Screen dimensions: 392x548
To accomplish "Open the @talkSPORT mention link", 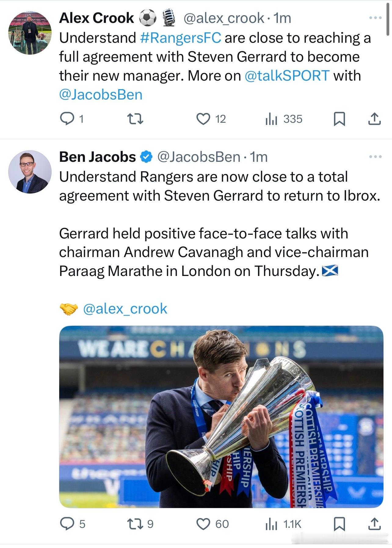I will 287,76.
